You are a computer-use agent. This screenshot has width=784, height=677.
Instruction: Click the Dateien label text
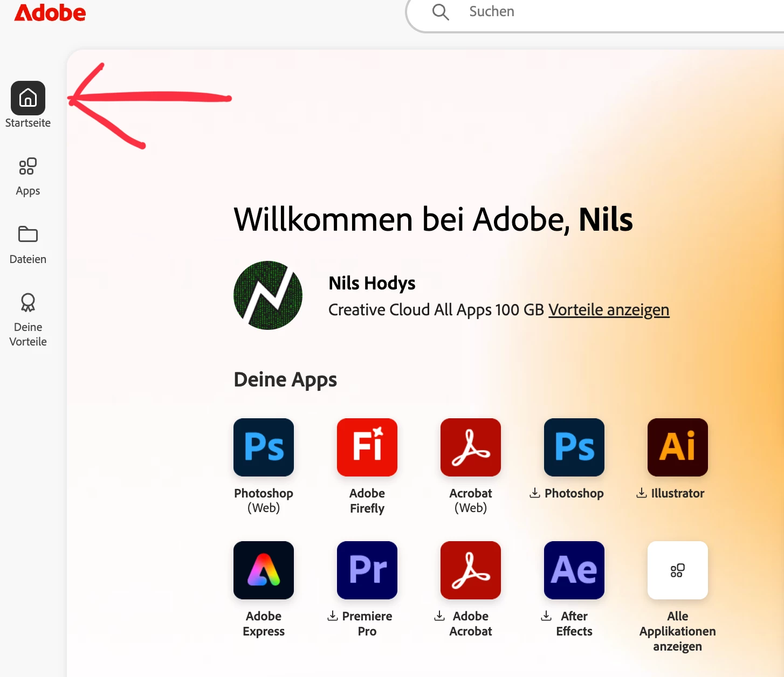tap(28, 259)
